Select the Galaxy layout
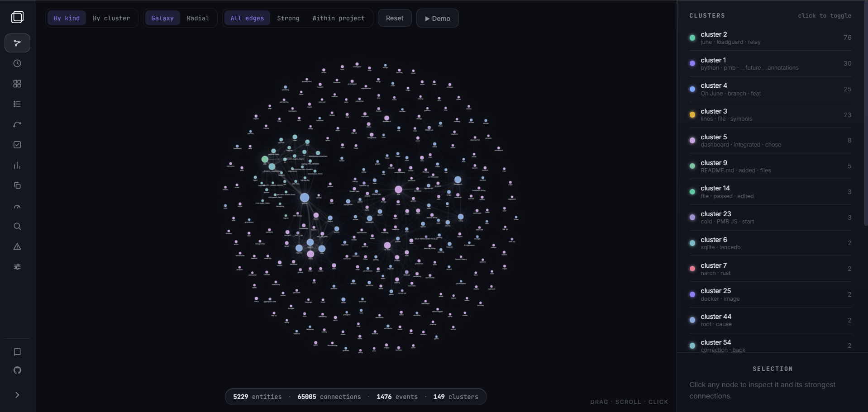 click(x=162, y=18)
